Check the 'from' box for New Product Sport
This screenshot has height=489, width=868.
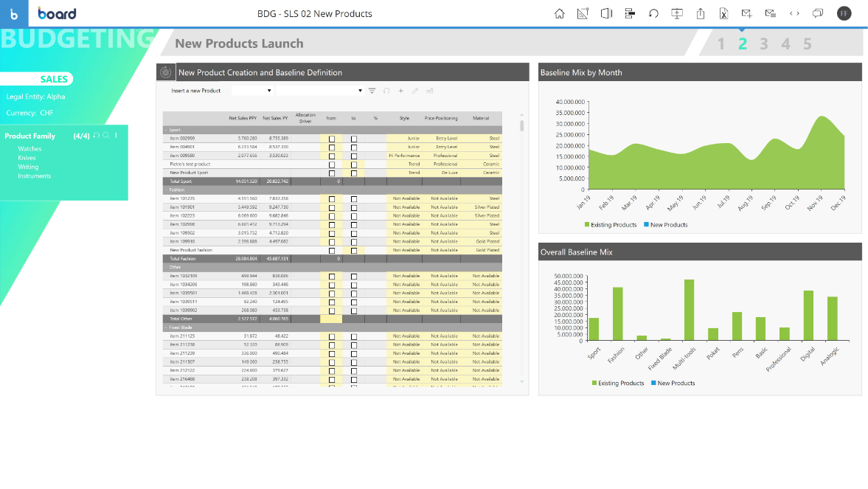pyautogui.click(x=332, y=173)
